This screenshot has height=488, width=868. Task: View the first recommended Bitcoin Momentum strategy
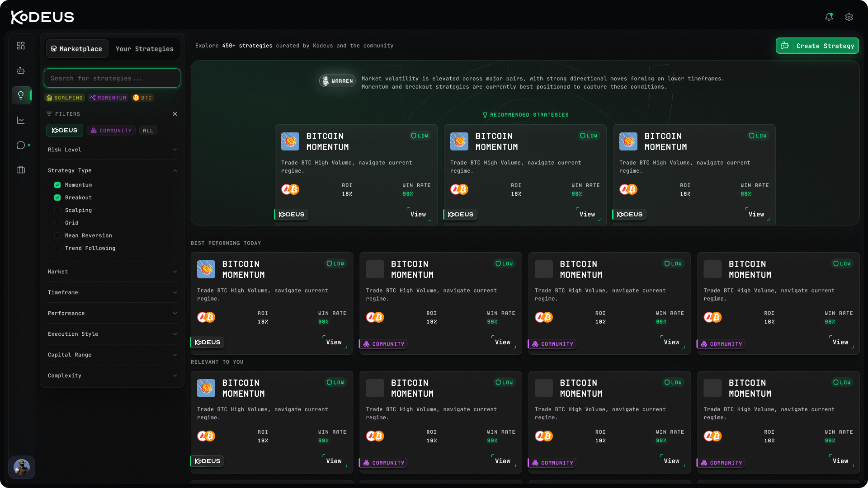click(418, 214)
